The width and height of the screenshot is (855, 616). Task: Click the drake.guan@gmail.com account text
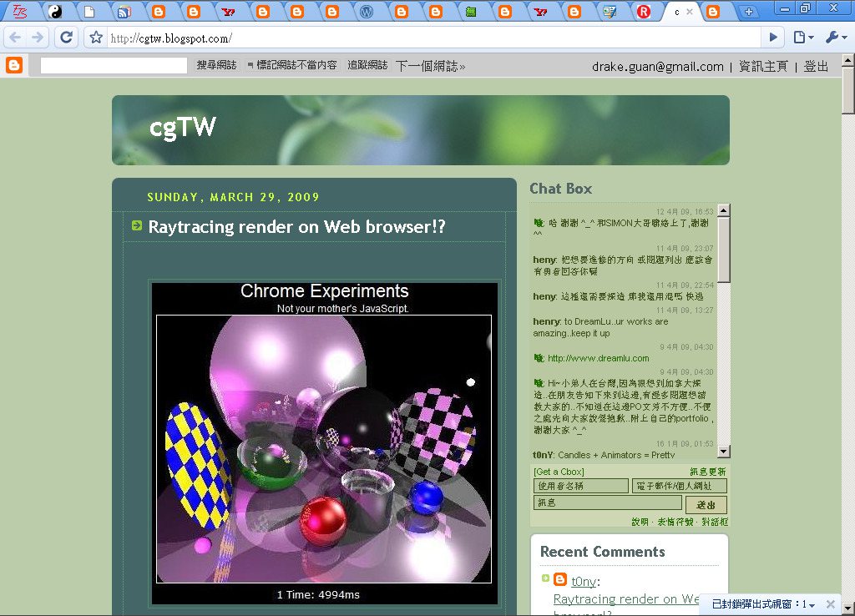click(658, 67)
